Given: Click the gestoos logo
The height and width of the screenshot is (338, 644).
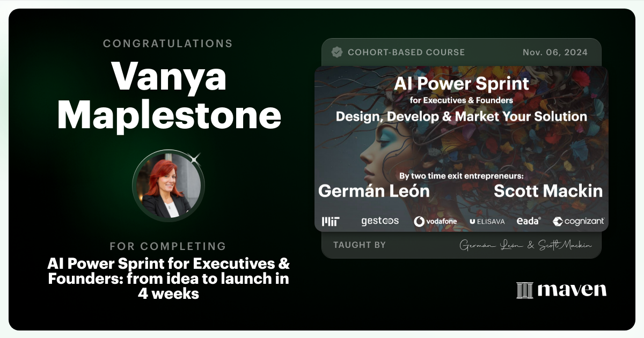Looking at the screenshot, I should (x=380, y=221).
